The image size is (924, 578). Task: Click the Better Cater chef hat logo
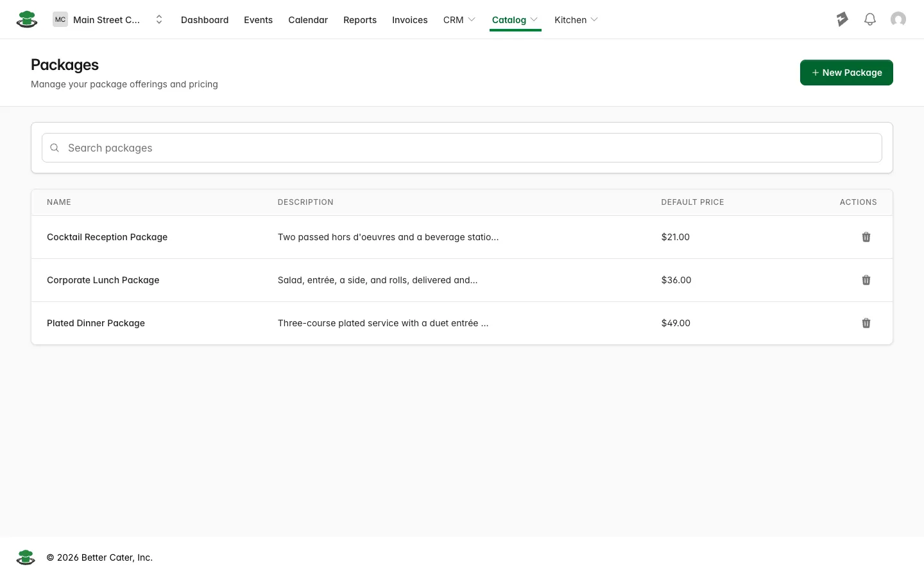(x=26, y=19)
